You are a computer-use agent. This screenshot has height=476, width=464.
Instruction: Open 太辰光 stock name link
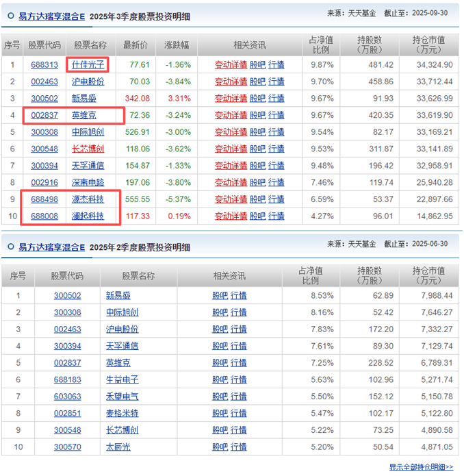[118, 447]
